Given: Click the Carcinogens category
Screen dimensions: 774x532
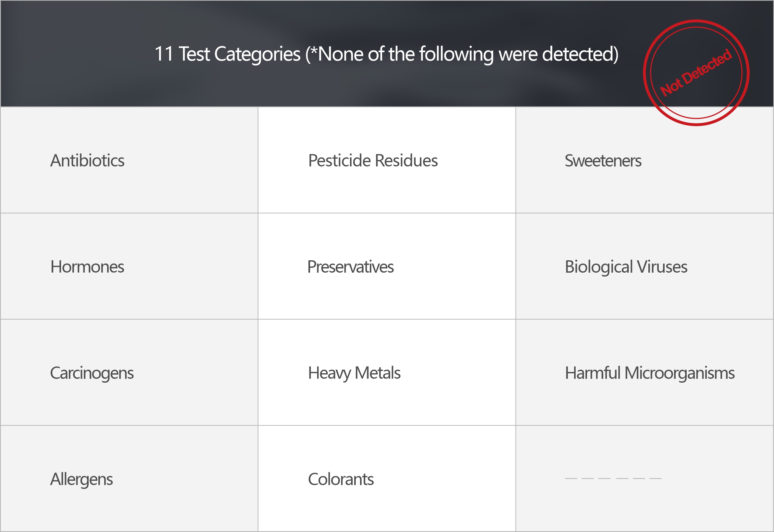Looking at the screenshot, I should tap(92, 373).
